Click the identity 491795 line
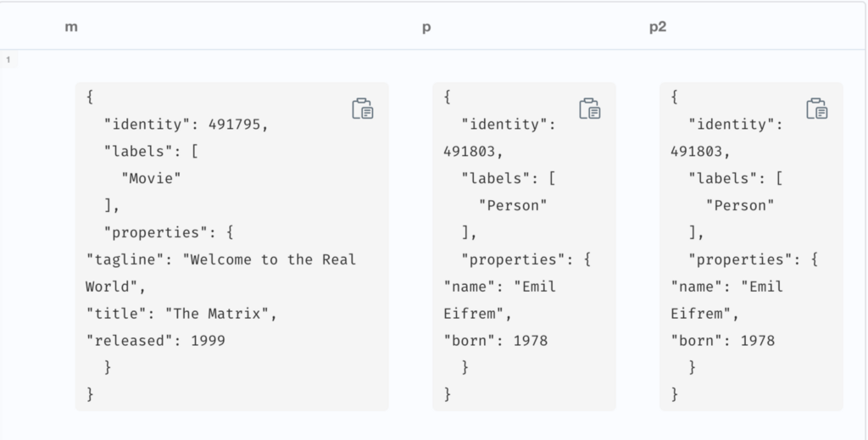 tap(186, 125)
